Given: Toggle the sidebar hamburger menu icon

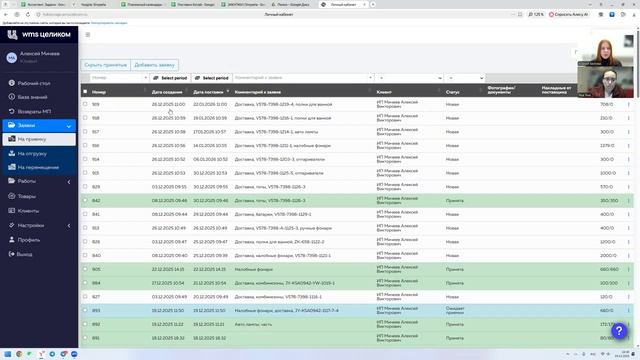Looking at the screenshot, I should 88,35.
